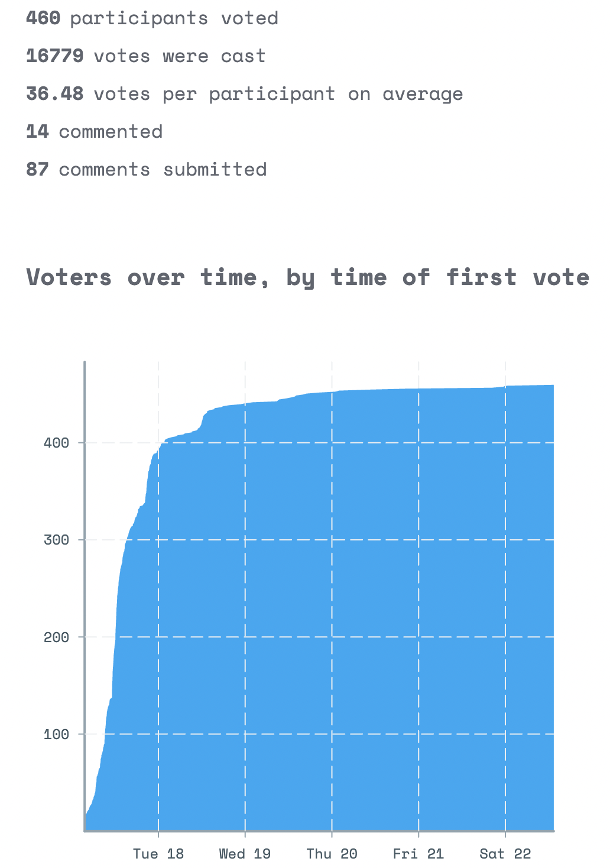
Task: Click the gridline intersection of 100 and Fri 21
Action: pos(418,734)
